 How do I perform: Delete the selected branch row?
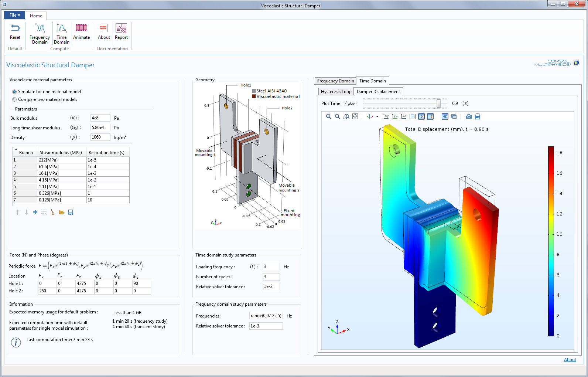pos(44,212)
